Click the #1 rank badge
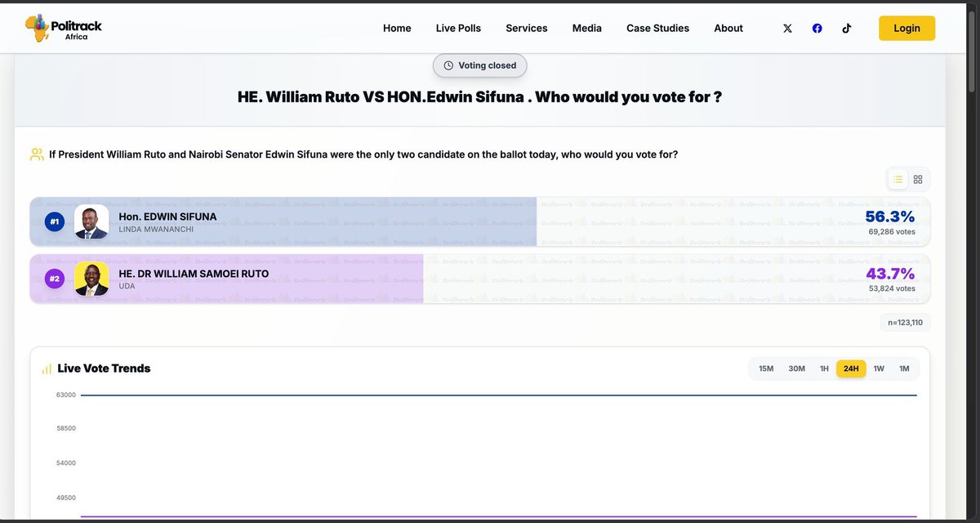980x523 pixels. coord(55,221)
